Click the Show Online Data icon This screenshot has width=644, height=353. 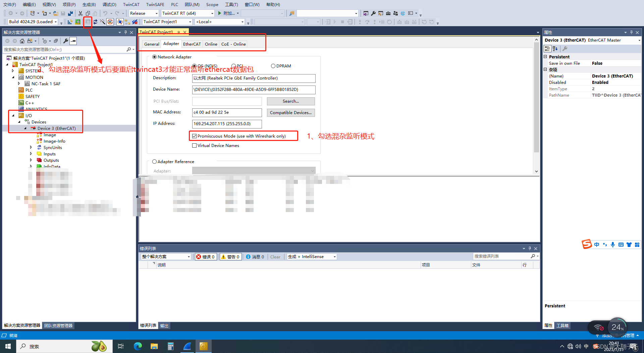tap(120, 22)
